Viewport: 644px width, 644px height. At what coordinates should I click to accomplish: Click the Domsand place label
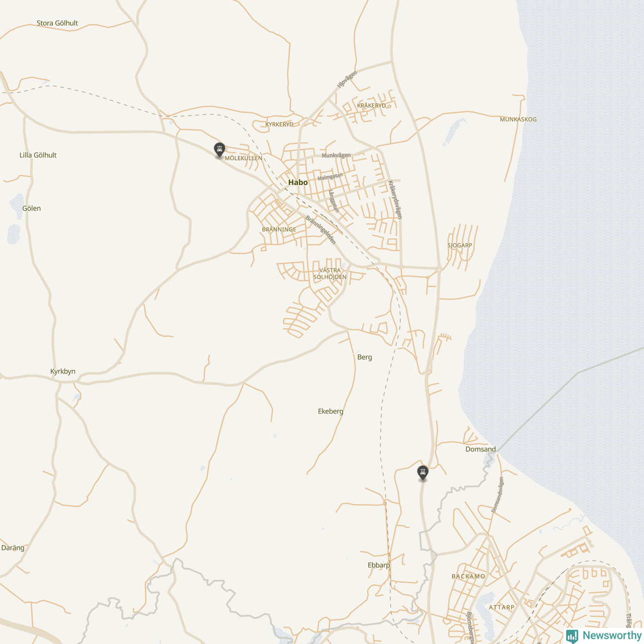(x=480, y=449)
